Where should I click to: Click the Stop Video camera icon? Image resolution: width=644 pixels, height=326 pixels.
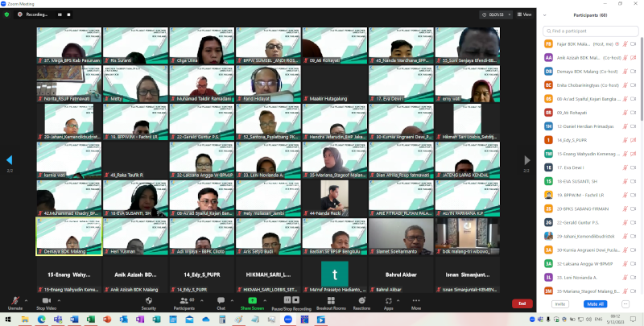(46, 301)
